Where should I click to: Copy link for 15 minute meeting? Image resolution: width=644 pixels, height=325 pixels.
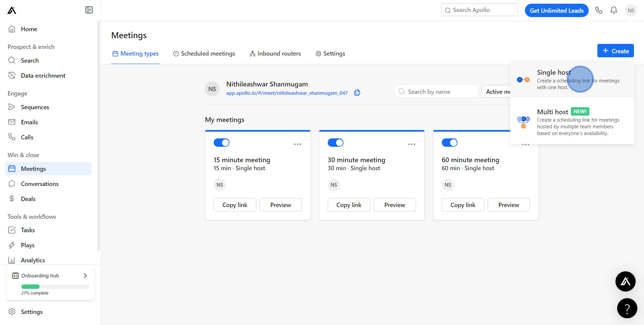tap(235, 205)
